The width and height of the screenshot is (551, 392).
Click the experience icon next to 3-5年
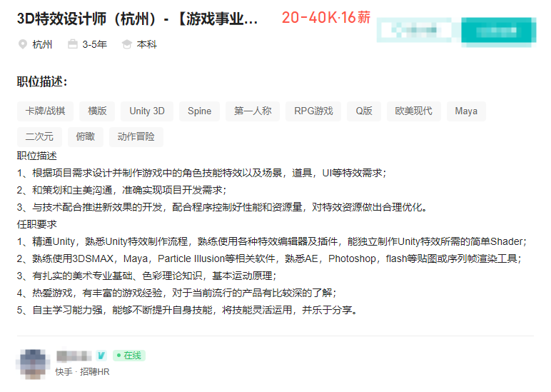(x=72, y=44)
